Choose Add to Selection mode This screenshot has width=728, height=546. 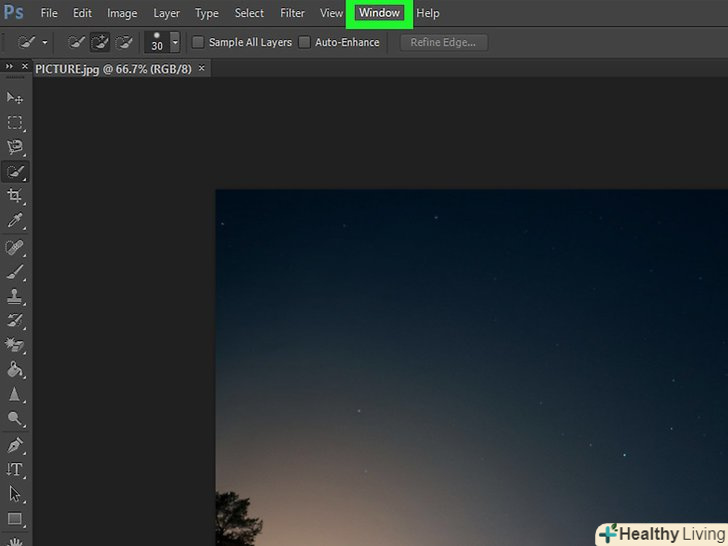point(100,42)
